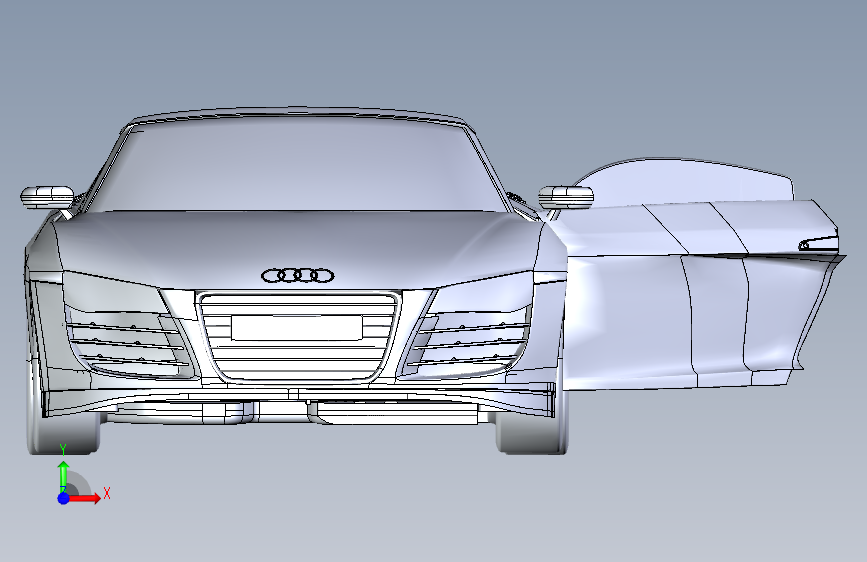Select the side air intake above the triad side wheel
The width and height of the screenshot is (867, 562).
(128, 344)
